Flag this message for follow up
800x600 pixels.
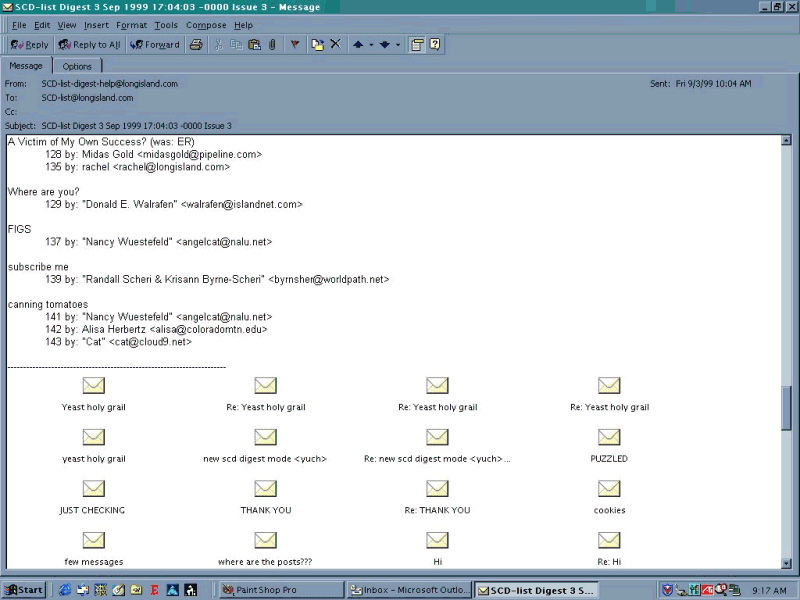pyautogui.click(x=295, y=44)
